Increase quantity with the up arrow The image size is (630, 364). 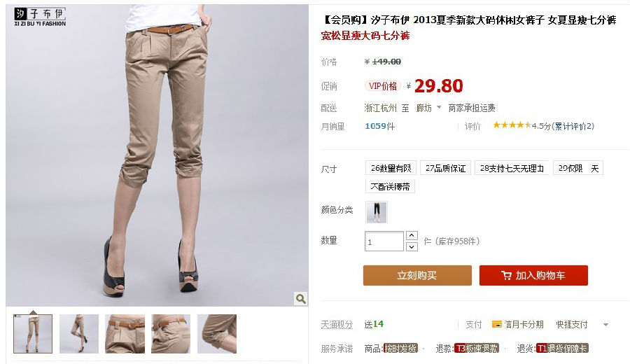[412, 235]
